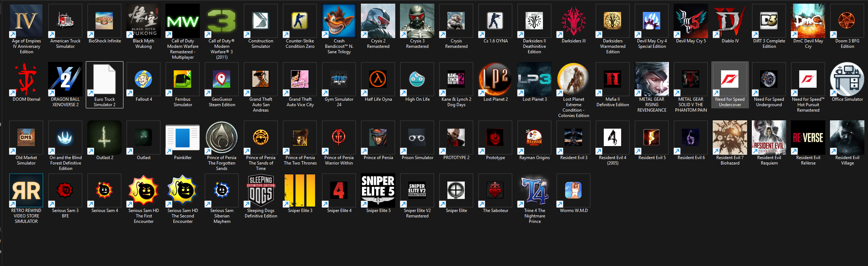This screenshot has height=266, width=868.
Task: Select Need for Speed Hot Pursuit Remastered
Action: [x=808, y=79]
